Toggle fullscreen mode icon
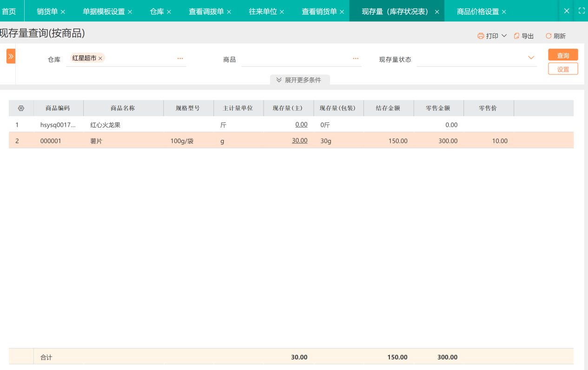 click(581, 11)
